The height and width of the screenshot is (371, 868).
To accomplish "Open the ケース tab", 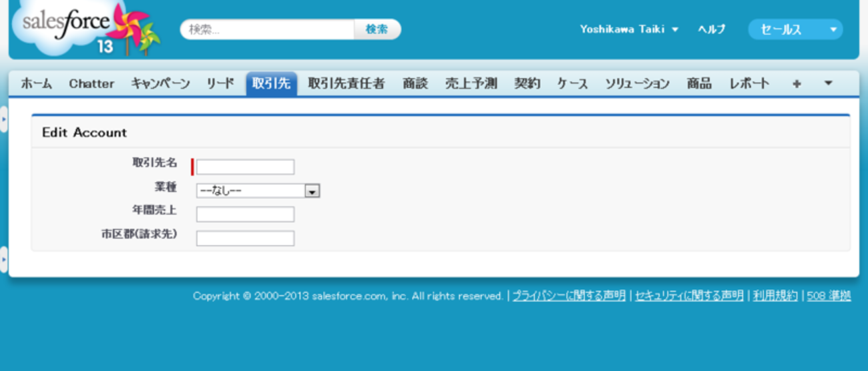I will (x=573, y=84).
